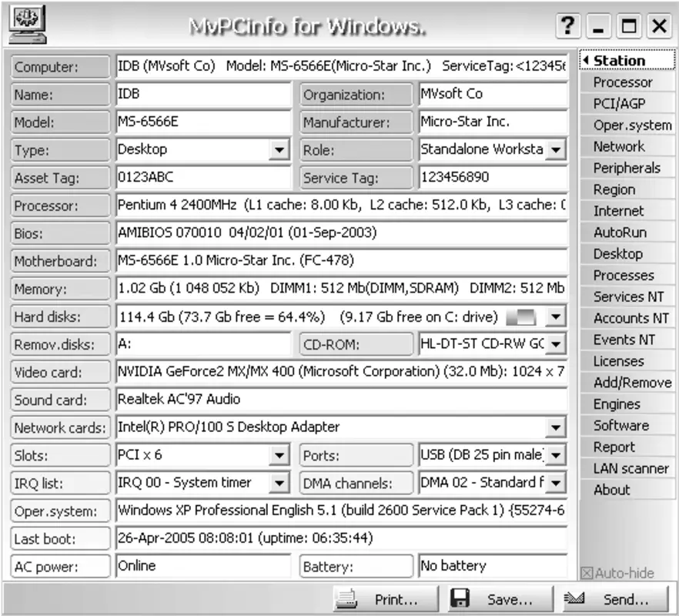Click the Memory value starting 1.02 Gb
The height and width of the screenshot is (616, 679).
click(342, 289)
